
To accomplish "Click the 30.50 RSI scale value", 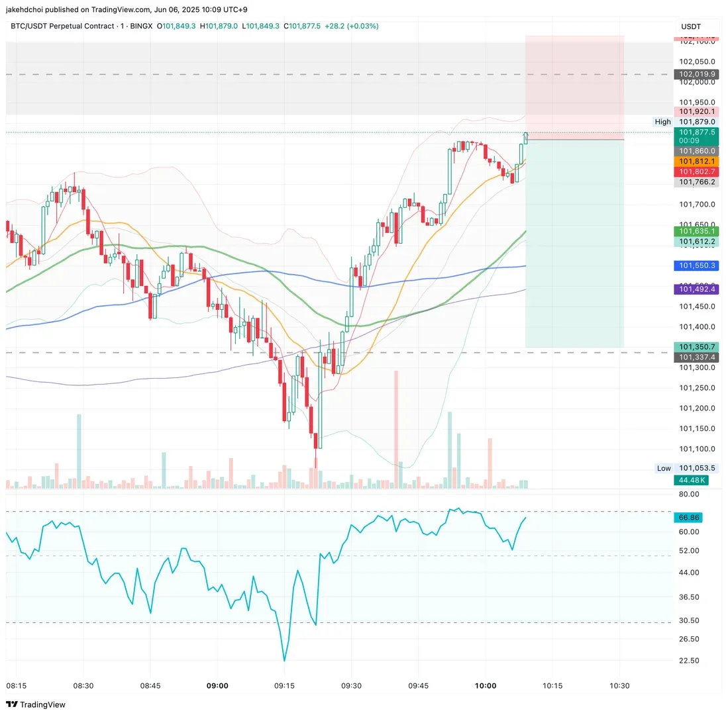I will tap(688, 620).
